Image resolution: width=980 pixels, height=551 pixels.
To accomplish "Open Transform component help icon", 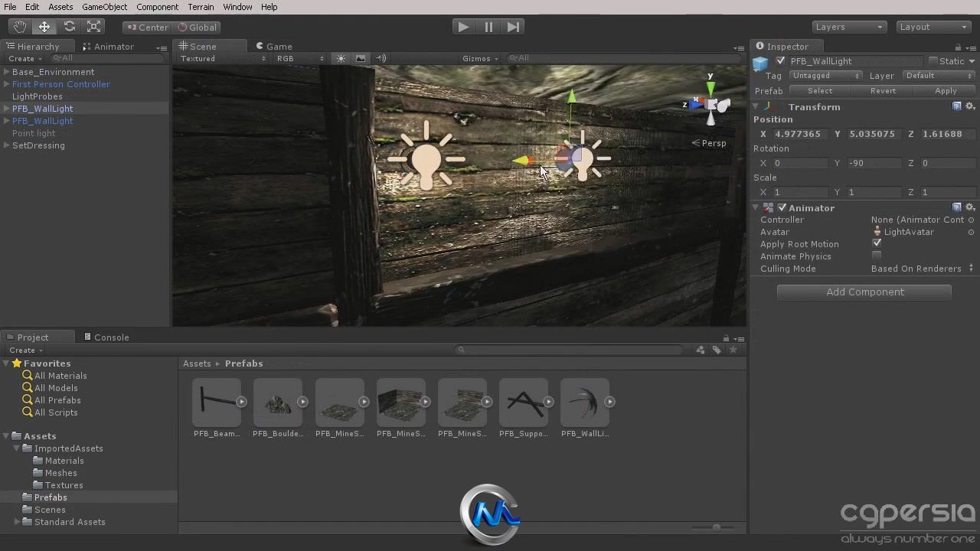I will coord(957,106).
